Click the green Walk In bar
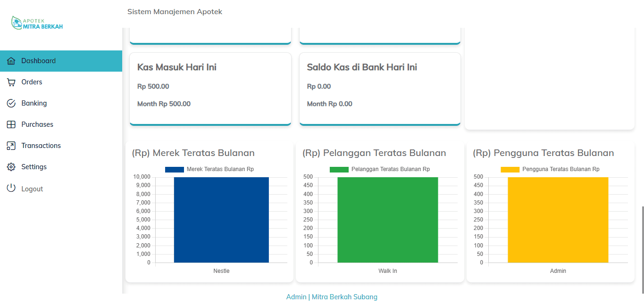The image size is (644, 304). [x=387, y=220]
